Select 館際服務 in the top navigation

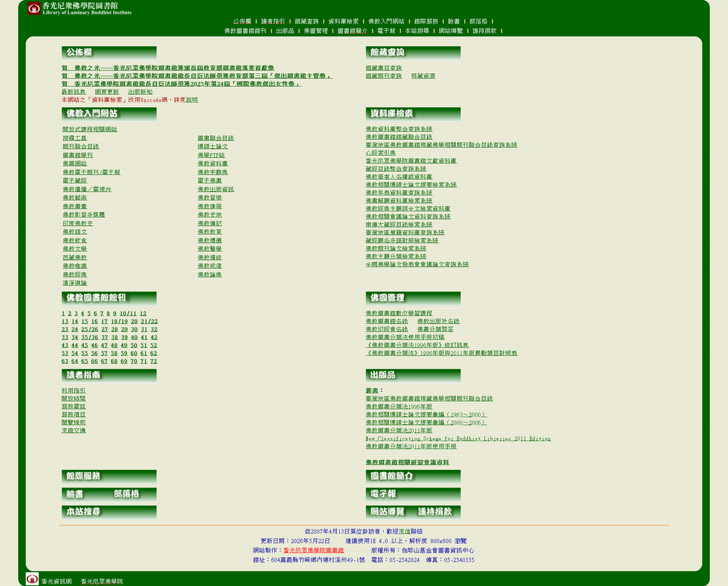(426, 22)
